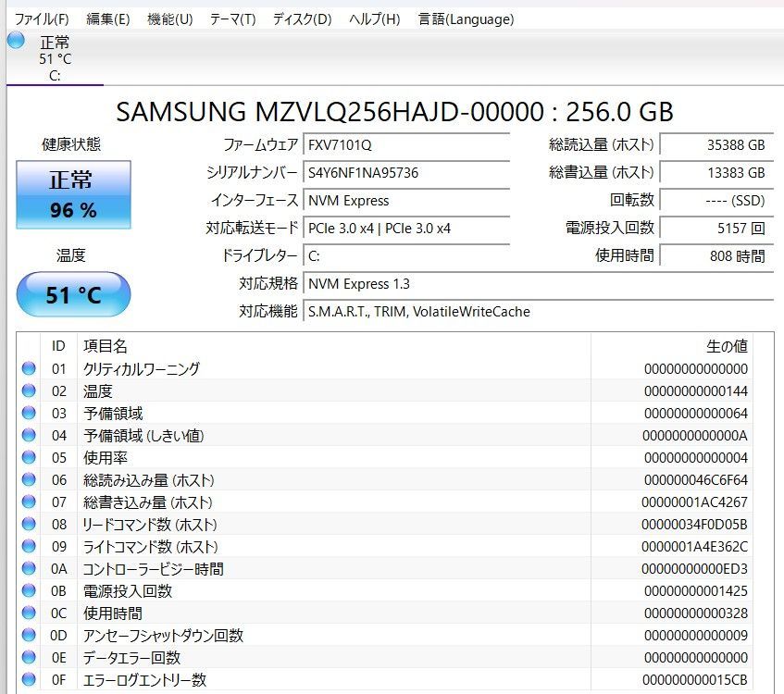Click the blue indicator beside クリティカルワーニング
784x694 pixels.
point(29,368)
